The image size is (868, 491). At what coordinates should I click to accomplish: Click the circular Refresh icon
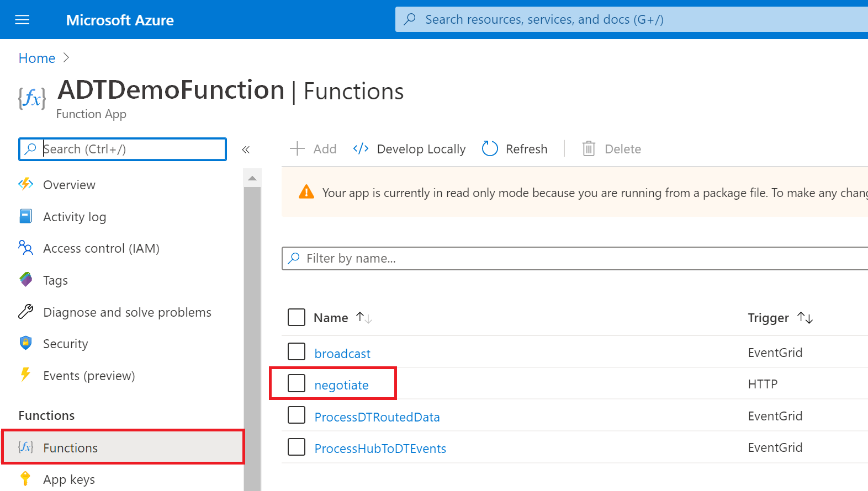click(x=490, y=148)
